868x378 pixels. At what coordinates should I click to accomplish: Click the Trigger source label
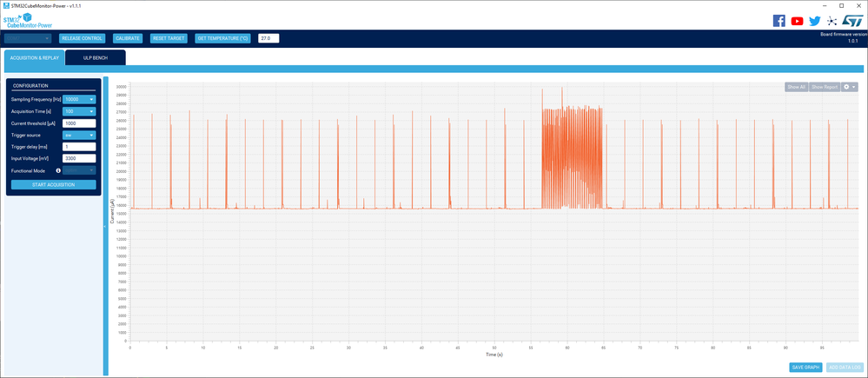coord(25,135)
